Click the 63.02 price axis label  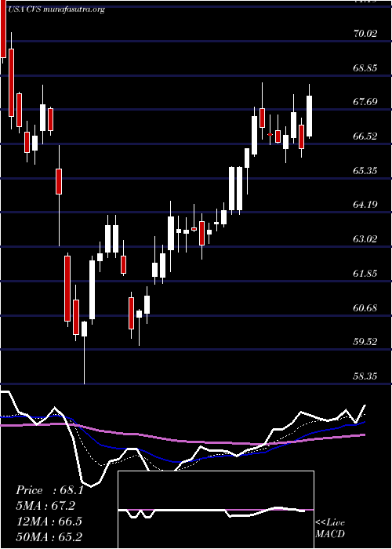click(365, 239)
